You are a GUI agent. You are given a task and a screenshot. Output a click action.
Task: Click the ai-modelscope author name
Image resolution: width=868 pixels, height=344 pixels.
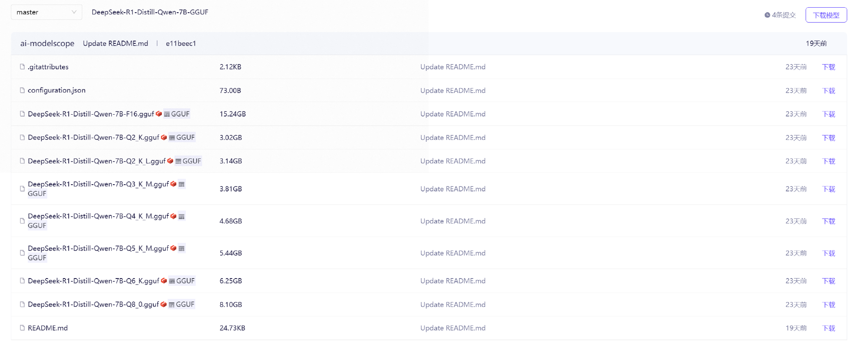[47, 43]
